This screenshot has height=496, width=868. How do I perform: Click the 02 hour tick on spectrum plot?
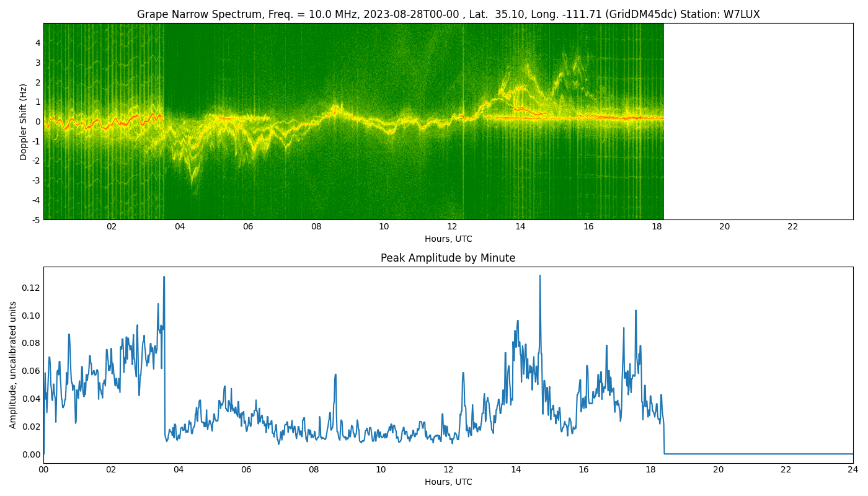pyautogui.click(x=112, y=227)
